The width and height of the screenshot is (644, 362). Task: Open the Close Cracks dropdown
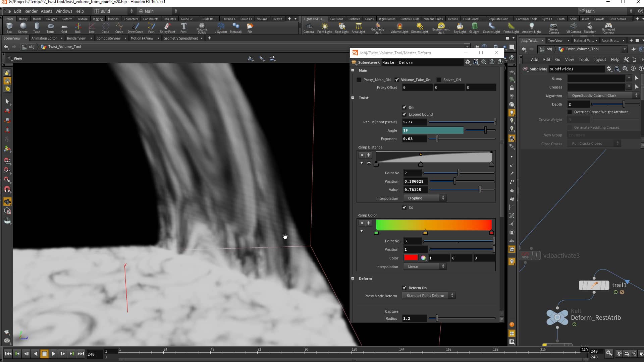594,143
